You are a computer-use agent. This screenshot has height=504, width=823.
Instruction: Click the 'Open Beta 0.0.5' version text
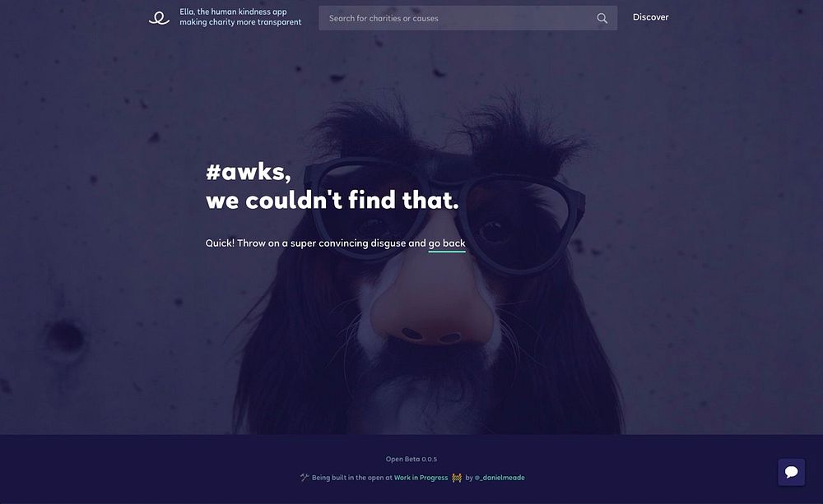click(411, 459)
